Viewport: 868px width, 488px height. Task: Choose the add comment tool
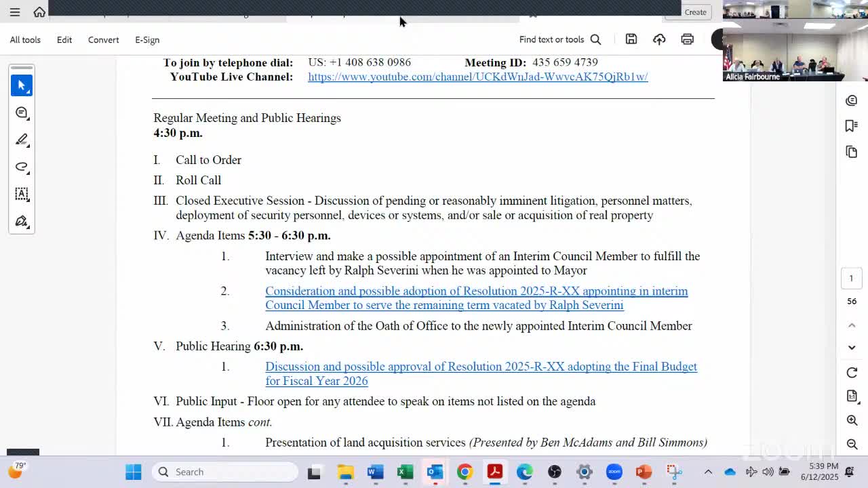(x=22, y=113)
